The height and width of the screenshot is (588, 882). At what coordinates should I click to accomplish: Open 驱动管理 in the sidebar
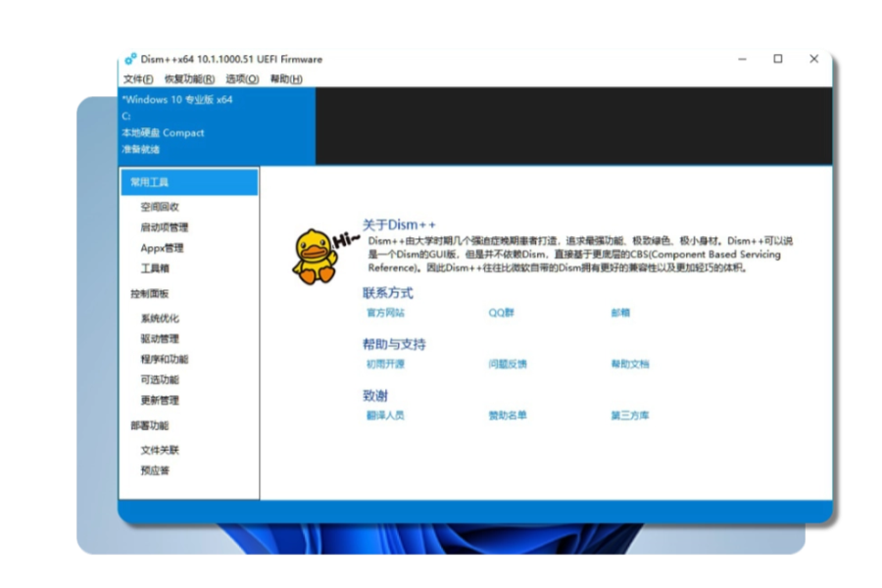tap(160, 339)
